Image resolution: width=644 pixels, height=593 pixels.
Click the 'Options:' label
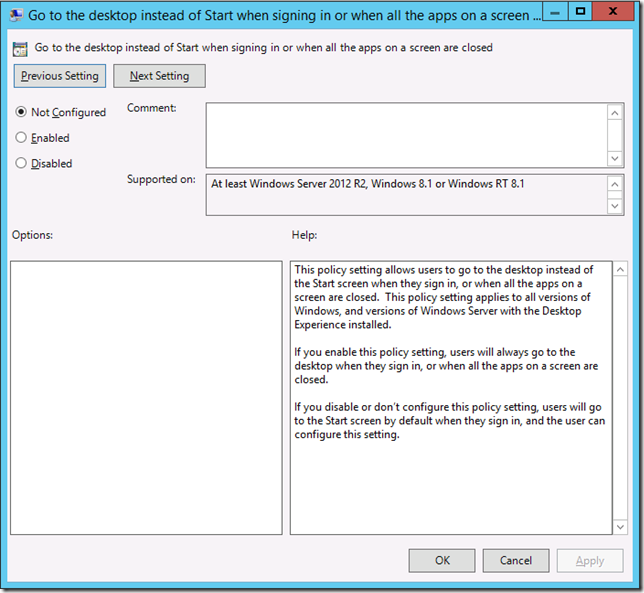pyautogui.click(x=32, y=235)
